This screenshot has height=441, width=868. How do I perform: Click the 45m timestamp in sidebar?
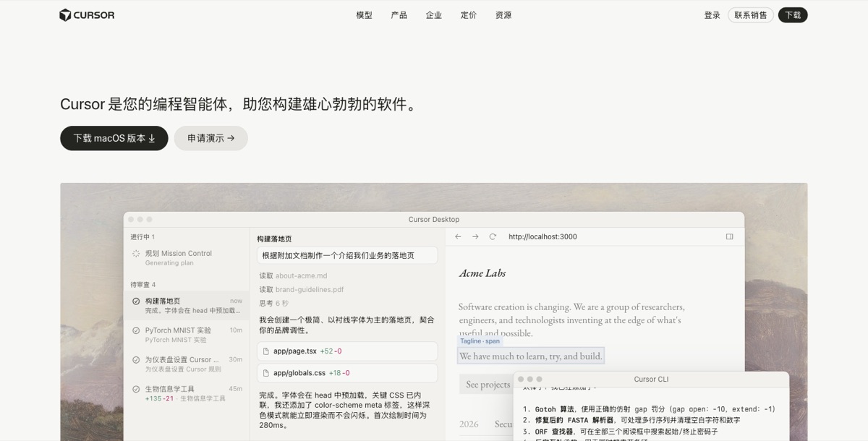(236, 389)
